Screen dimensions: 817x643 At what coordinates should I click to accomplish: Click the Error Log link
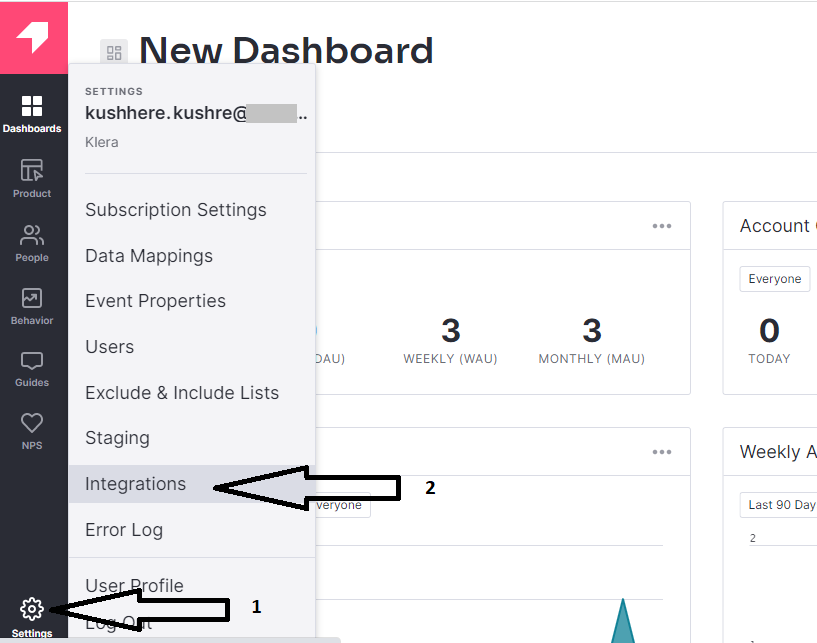(124, 530)
